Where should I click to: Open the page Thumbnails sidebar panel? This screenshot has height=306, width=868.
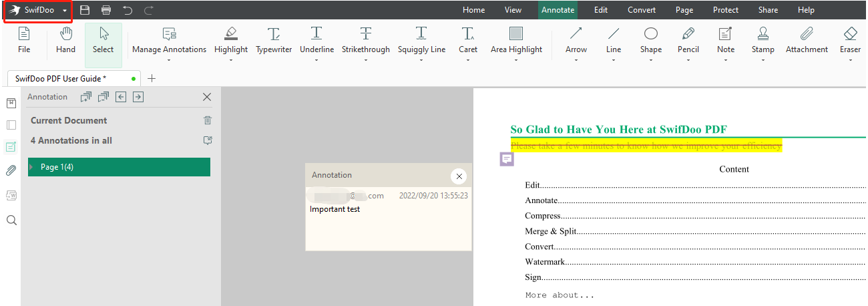click(11, 125)
